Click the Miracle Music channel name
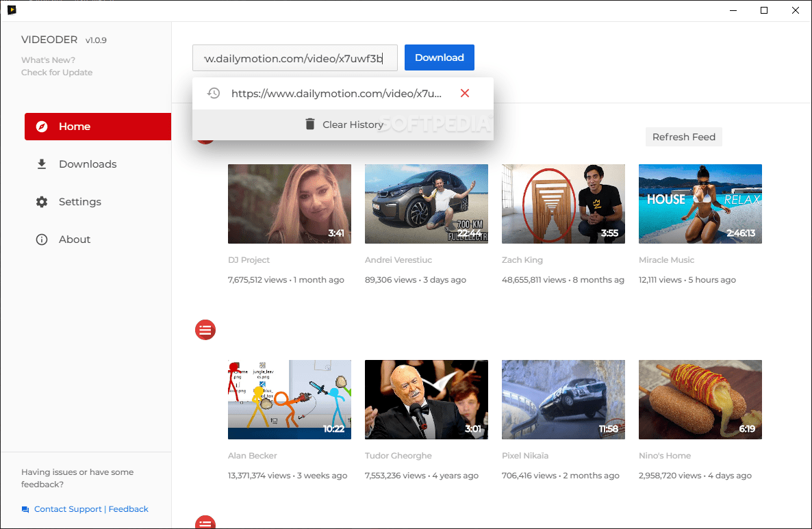 (x=666, y=260)
